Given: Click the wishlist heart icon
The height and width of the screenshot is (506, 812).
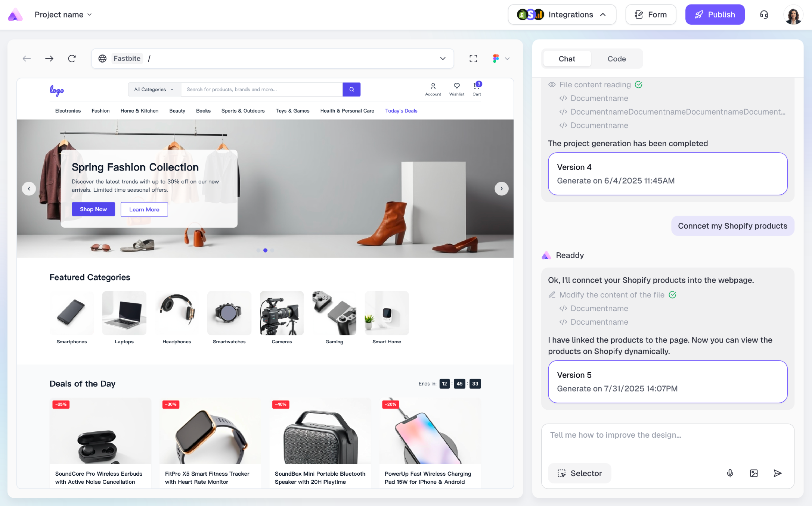Looking at the screenshot, I should [456, 86].
